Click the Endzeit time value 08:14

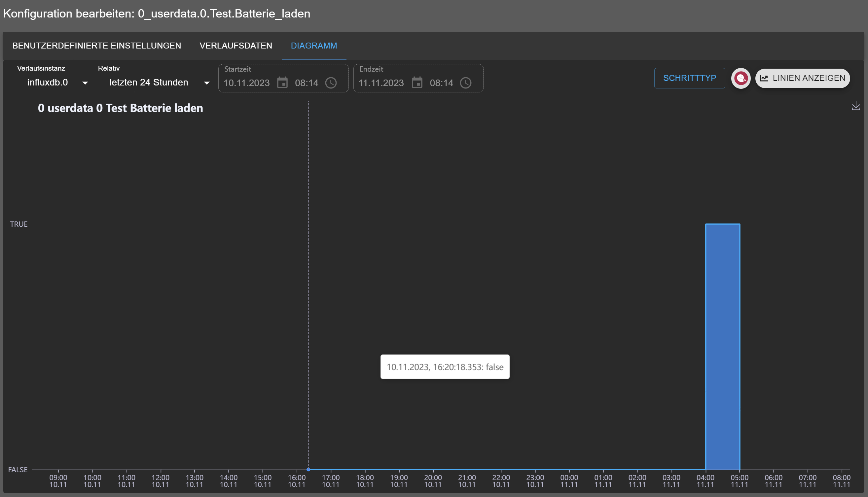pos(441,83)
